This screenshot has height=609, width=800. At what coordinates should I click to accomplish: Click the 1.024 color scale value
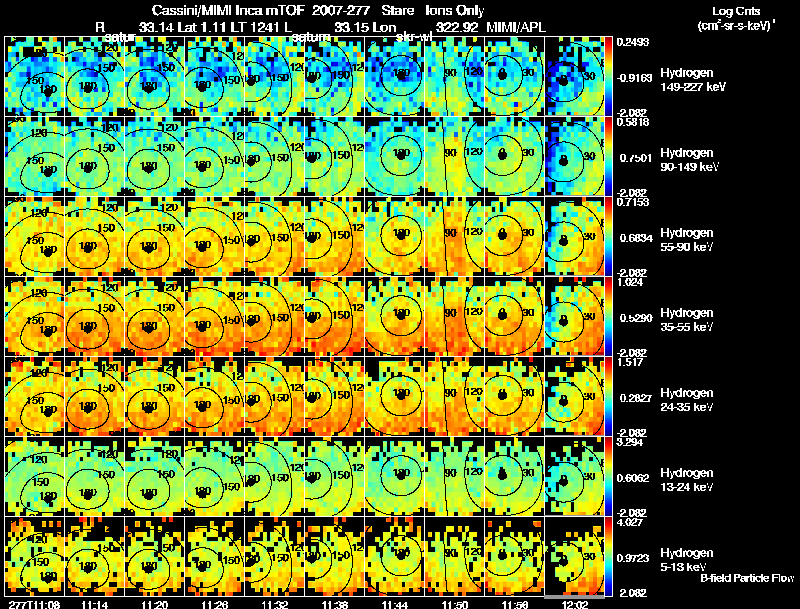tap(630, 282)
